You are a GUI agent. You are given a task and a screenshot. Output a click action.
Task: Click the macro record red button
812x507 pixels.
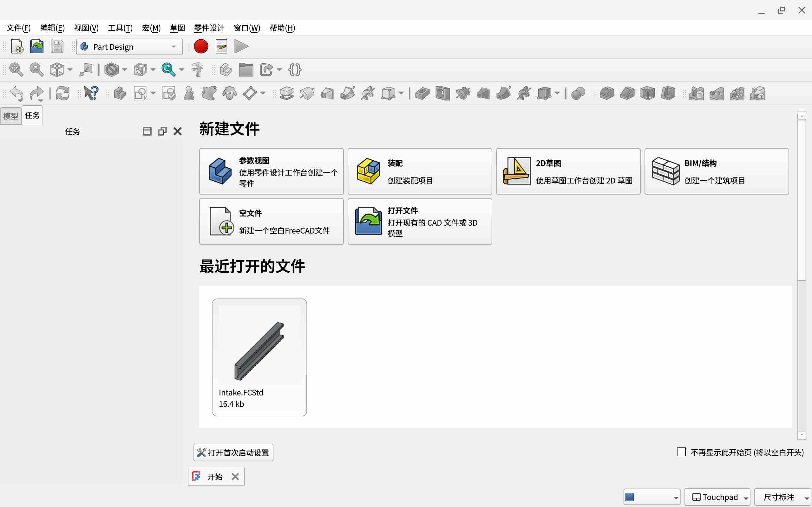(201, 47)
